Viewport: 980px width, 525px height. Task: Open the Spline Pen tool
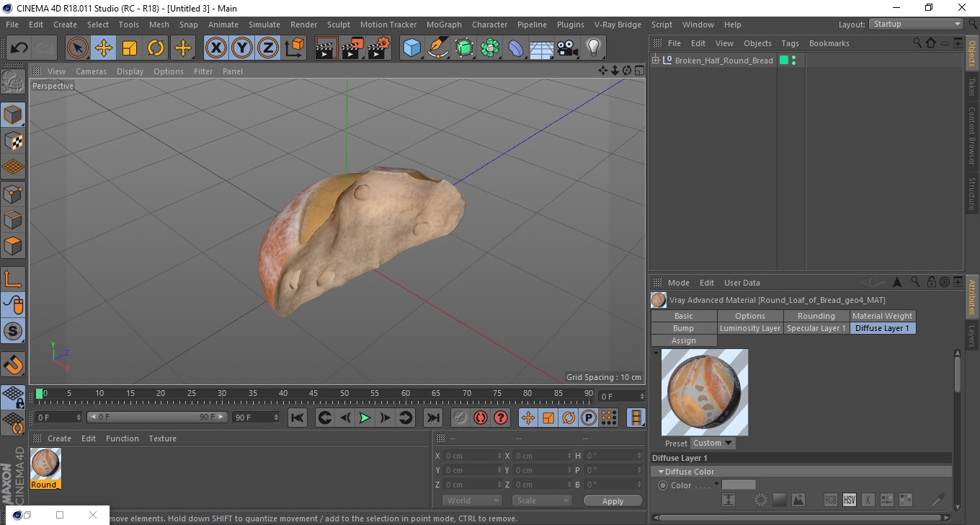[438, 48]
